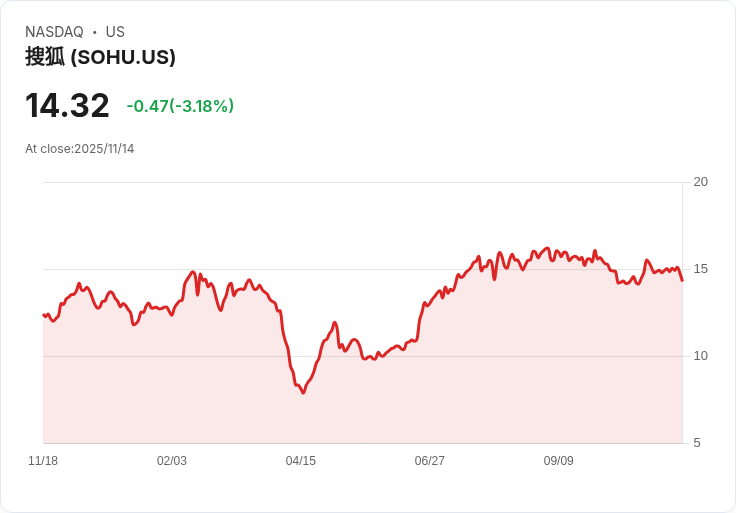Click the 15 label on price axis
This screenshot has height=513, width=736.
(x=701, y=269)
